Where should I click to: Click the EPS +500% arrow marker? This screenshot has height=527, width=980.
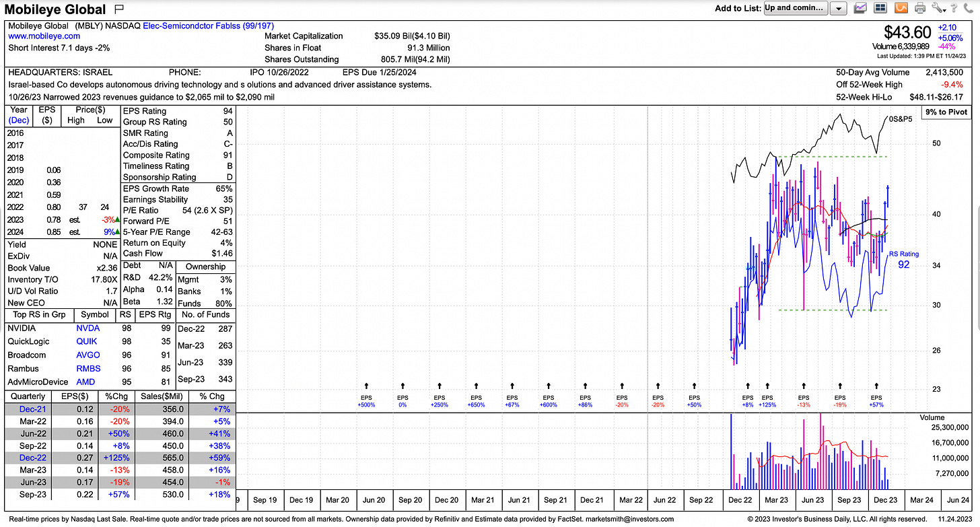[367, 386]
